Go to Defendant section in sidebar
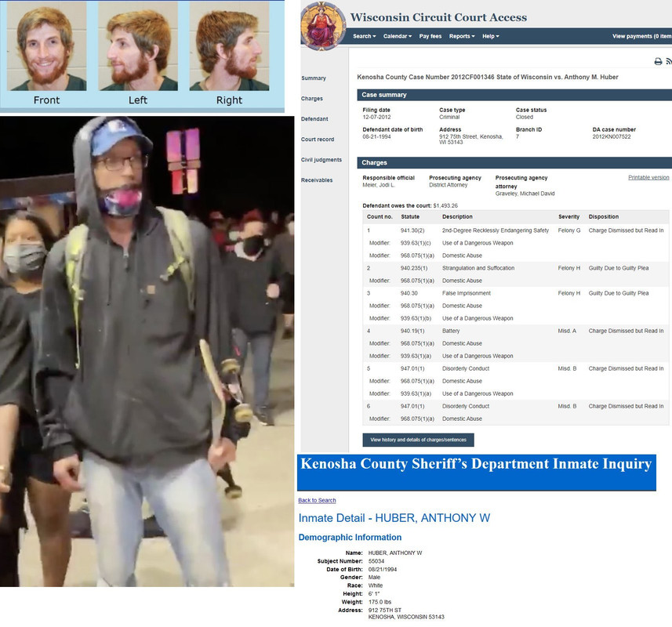 point(314,119)
